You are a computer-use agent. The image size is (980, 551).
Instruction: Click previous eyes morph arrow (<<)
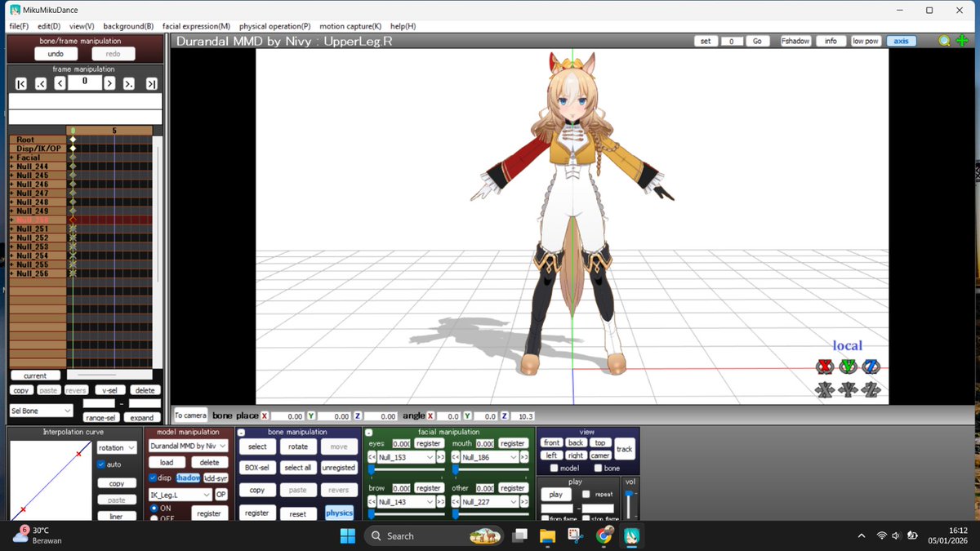pyautogui.click(x=372, y=457)
